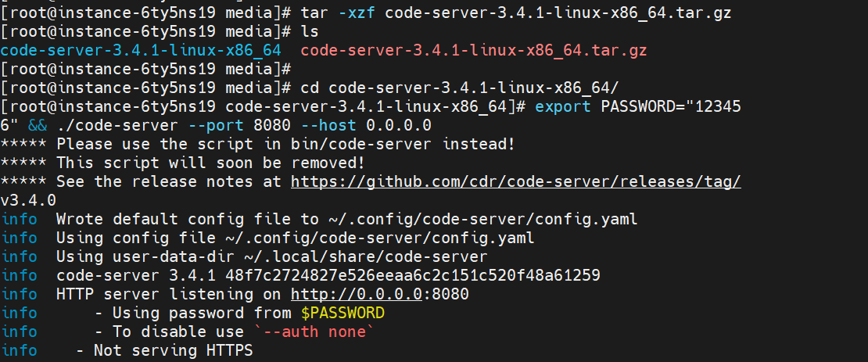Click the commit hash 48f7c2724827e526eeaa6c2c151c520f48a61259
The width and height of the screenshot is (868, 362).
pyautogui.click(x=413, y=275)
